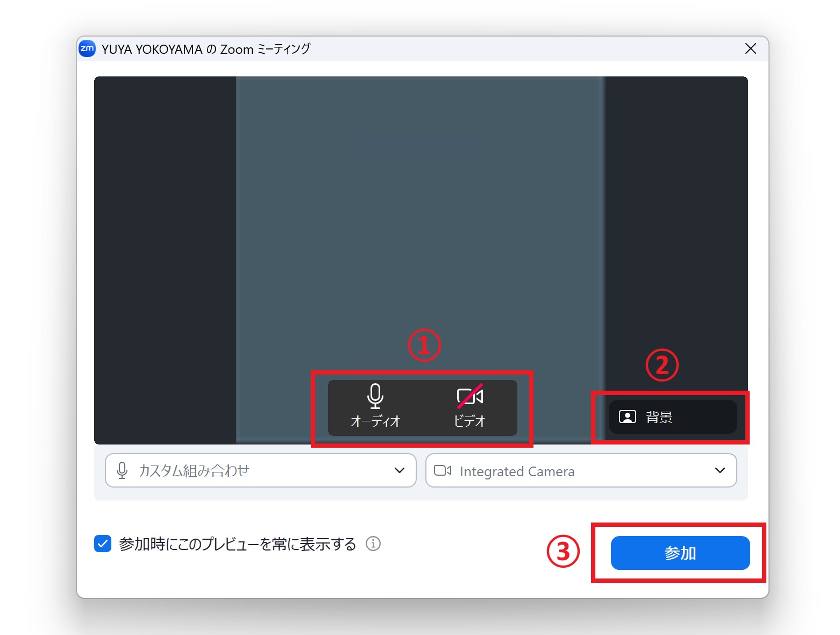Viewport: 840px width, 635px height.
Task: Open audio device list via カスタム組み合わせ text
Action: [x=194, y=471]
